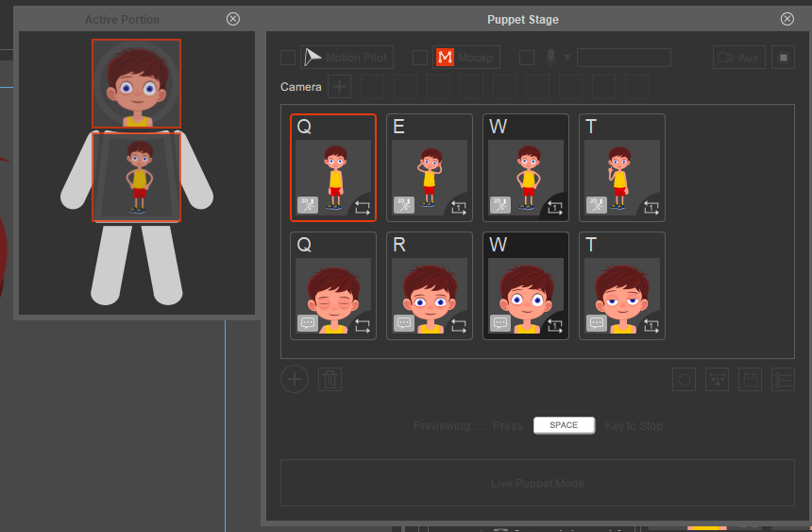The width and height of the screenshot is (812, 532).
Task: Open the microphone dropdown arrow
Action: pos(567,58)
